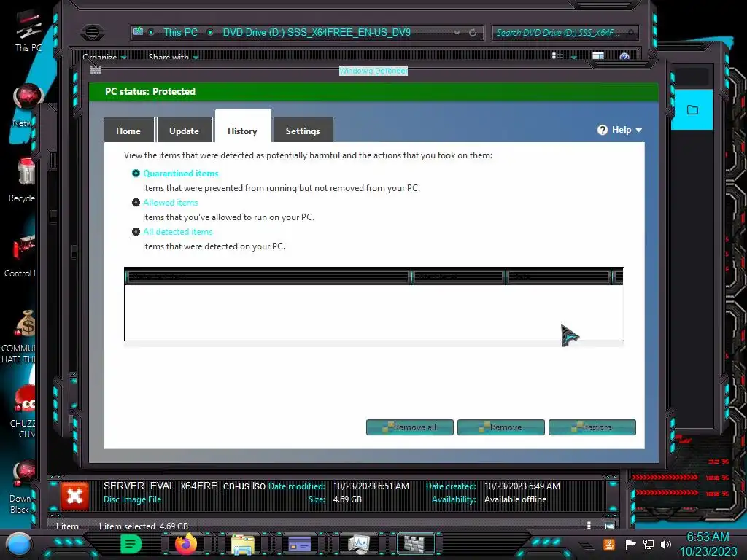The image size is (747, 560).
Task: Click the taskbar clock showing 6:53 AM
Action: [x=708, y=544]
